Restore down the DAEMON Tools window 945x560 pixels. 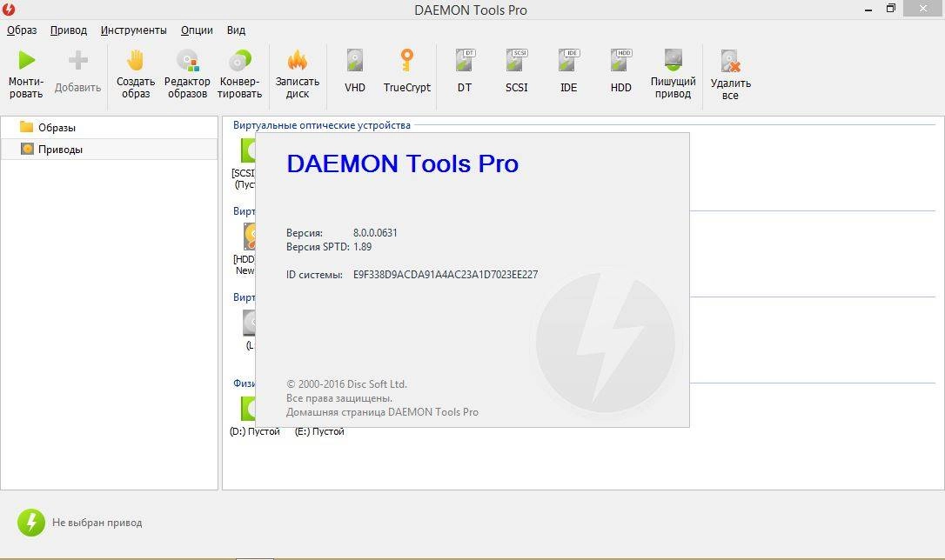coord(891,9)
